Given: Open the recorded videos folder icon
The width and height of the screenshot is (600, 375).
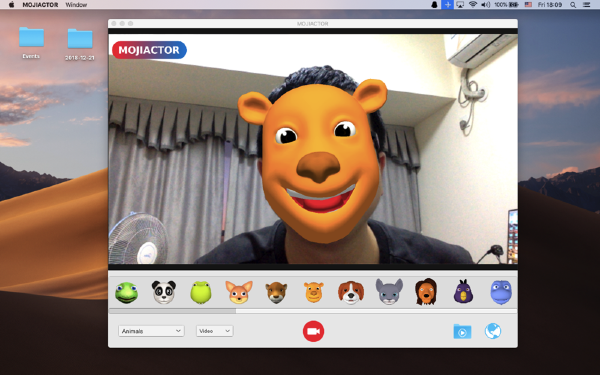Looking at the screenshot, I should pos(462,331).
